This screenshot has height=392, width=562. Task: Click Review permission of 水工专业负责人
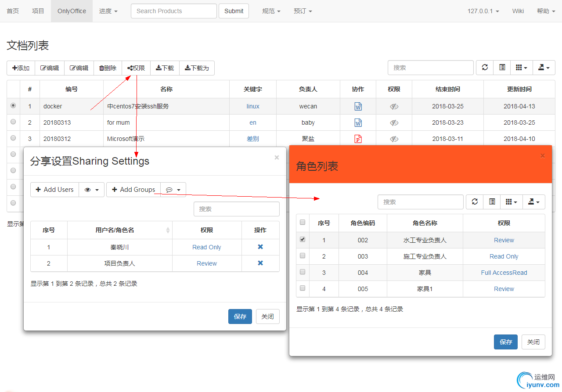coord(504,240)
